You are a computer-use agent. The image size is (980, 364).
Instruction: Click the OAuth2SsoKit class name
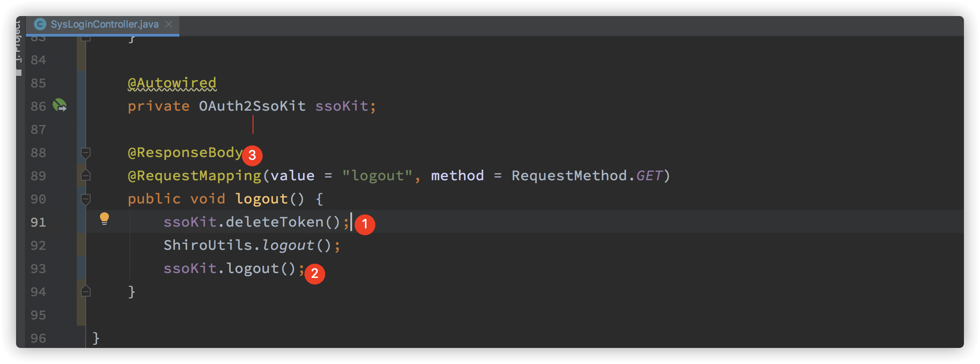coord(252,106)
